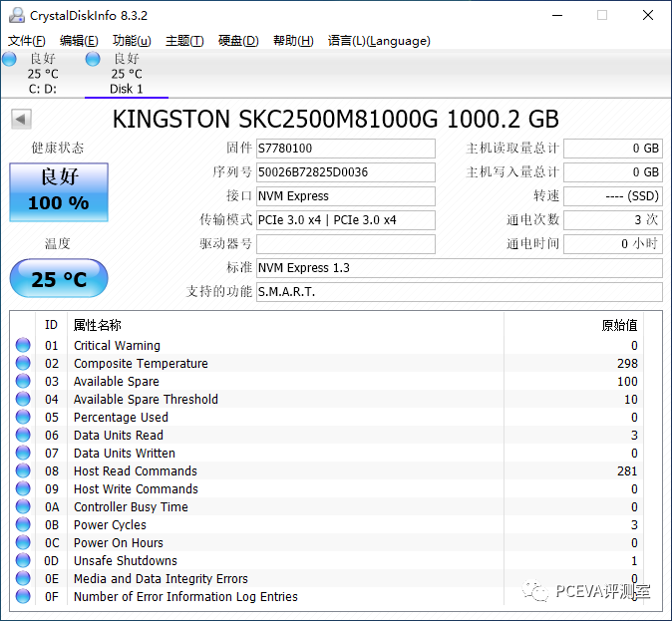Click the firmware field S7780100

tap(345, 149)
